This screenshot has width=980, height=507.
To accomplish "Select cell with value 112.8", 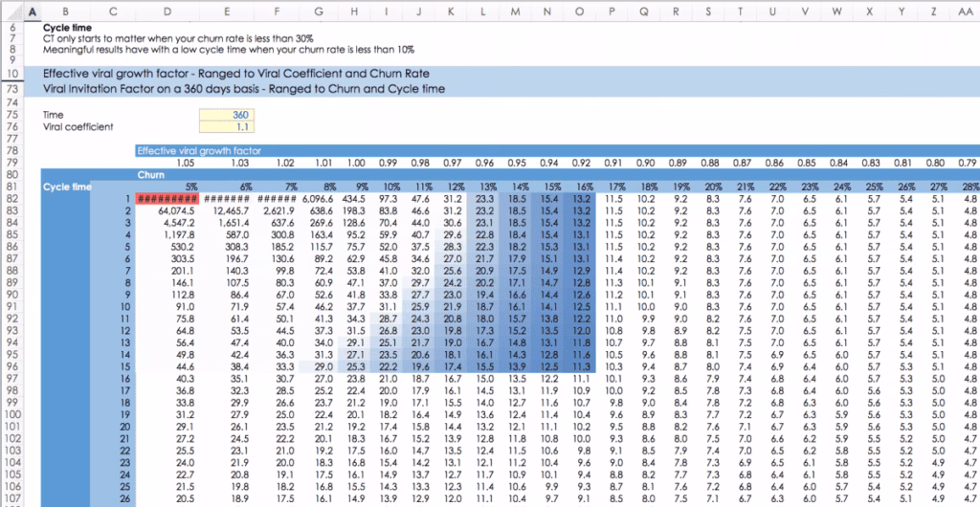I will pos(167,295).
